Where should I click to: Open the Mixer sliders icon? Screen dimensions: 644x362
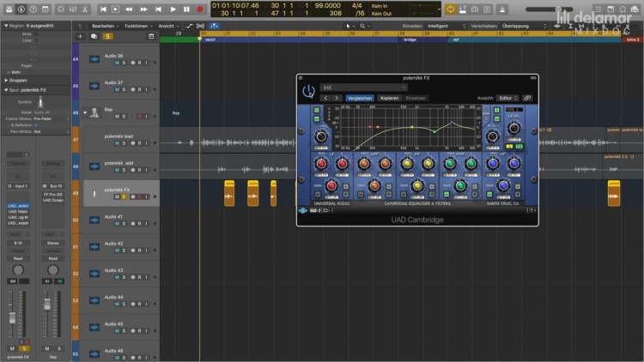click(73, 9)
